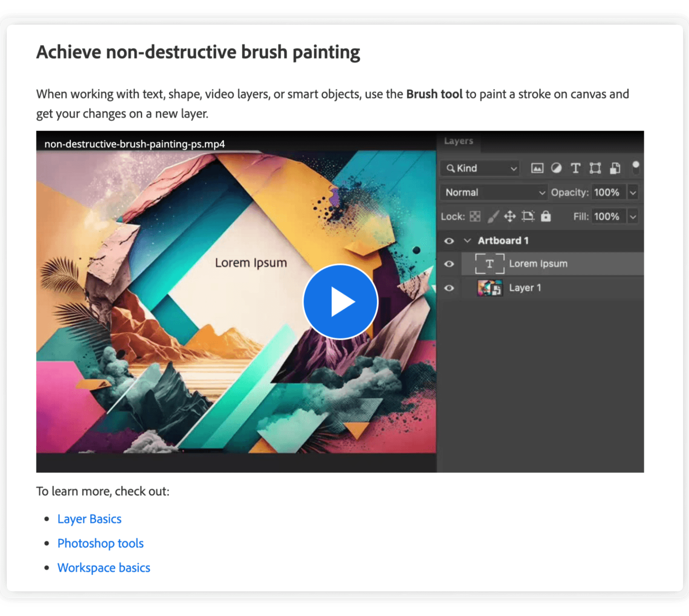Open the Fill slider dropdown arrow
Image resolution: width=689 pixels, height=616 pixels.
633,217
